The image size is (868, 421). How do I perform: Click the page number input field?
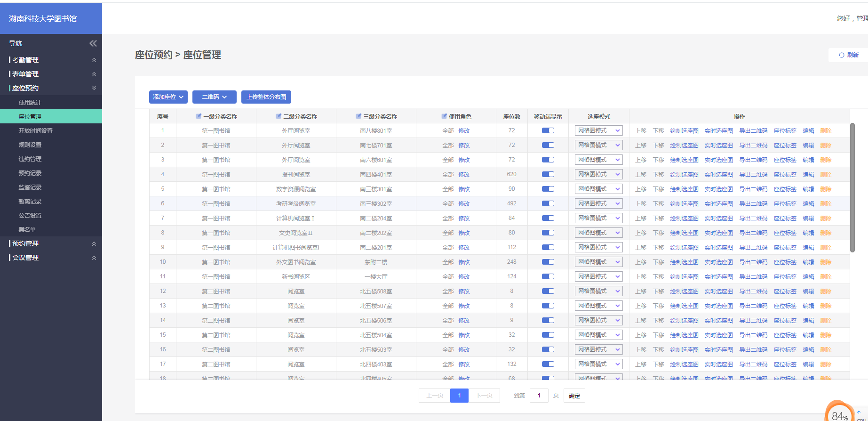539,396
